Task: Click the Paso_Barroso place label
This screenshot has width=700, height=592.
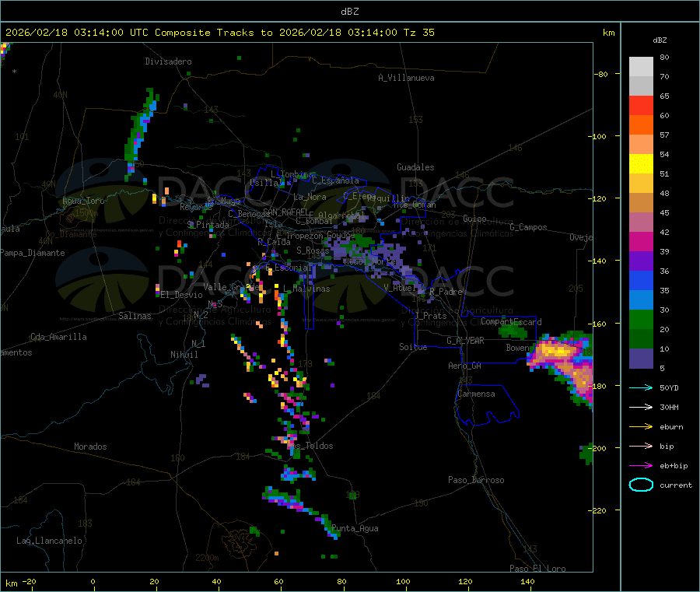Action: (476, 480)
